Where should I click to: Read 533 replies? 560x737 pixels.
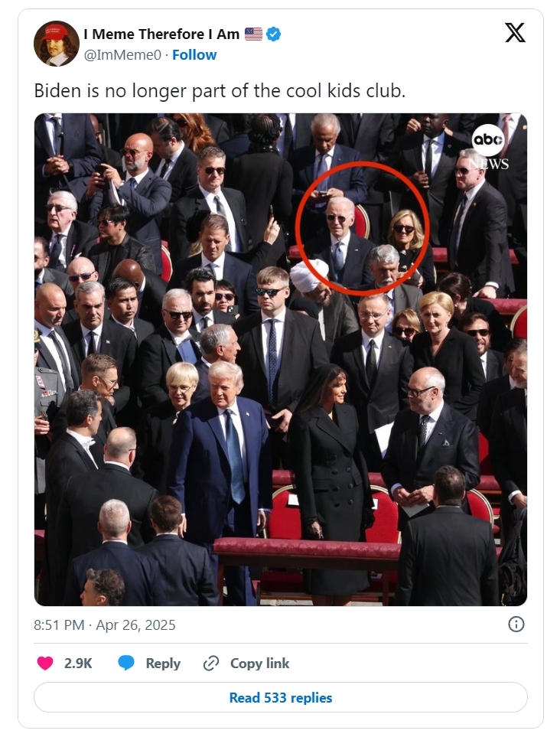coord(281,697)
